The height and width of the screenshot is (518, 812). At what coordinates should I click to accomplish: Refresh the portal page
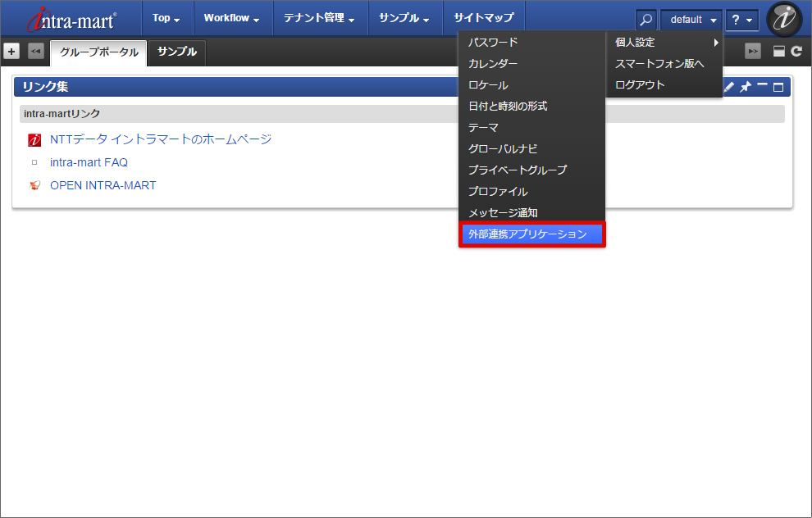796,52
